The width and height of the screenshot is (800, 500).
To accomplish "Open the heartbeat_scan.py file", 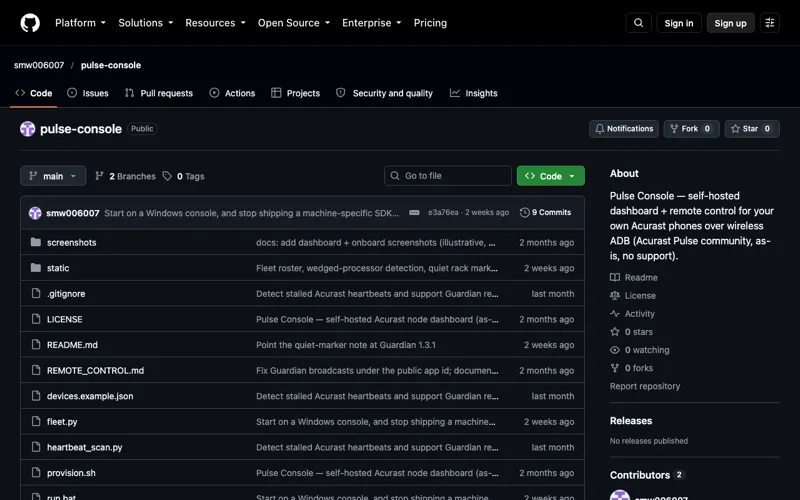I will [x=85, y=447].
